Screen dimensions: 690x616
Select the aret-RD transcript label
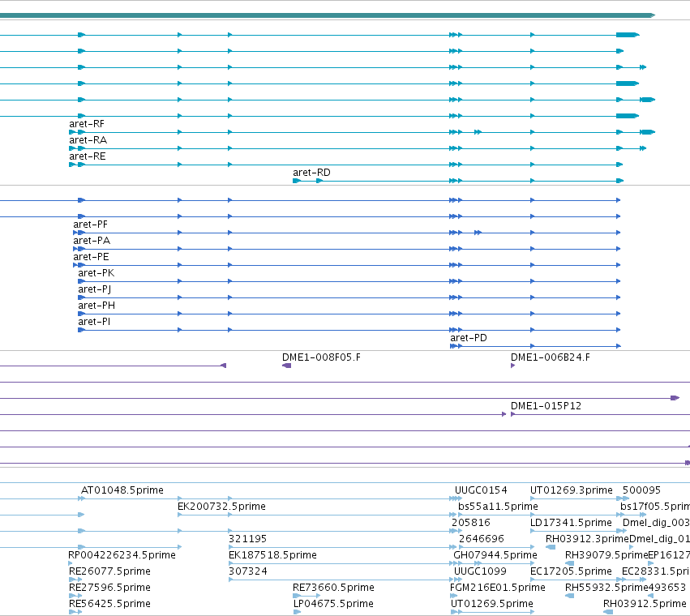coord(311,173)
